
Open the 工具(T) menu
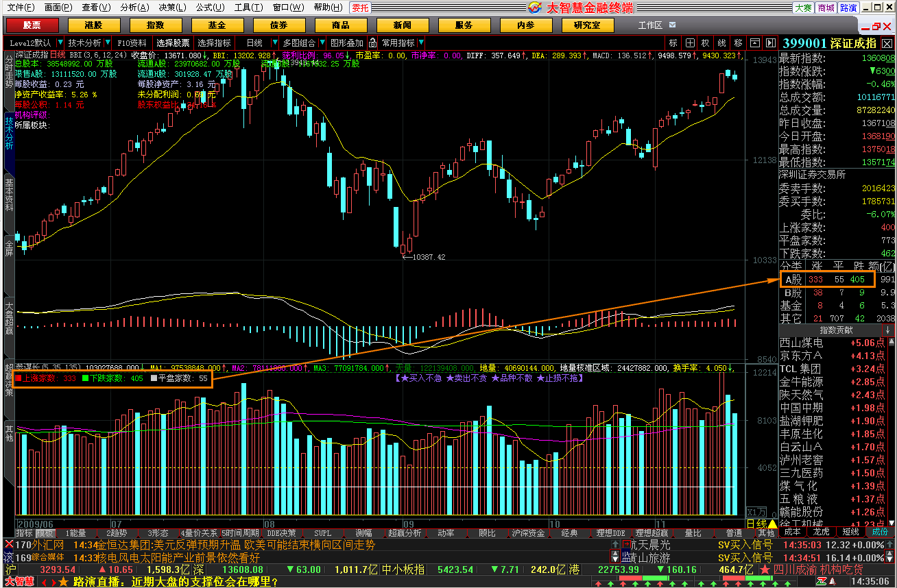(248, 8)
